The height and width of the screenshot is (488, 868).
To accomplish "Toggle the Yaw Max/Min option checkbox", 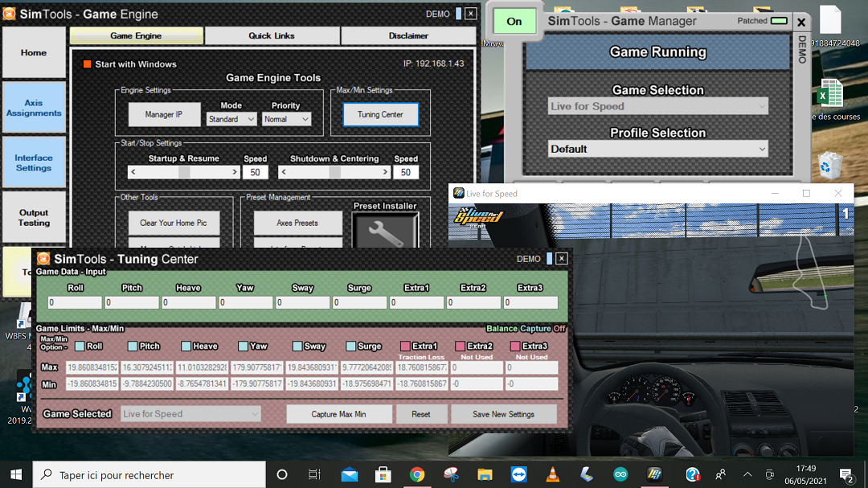I will pyautogui.click(x=243, y=346).
